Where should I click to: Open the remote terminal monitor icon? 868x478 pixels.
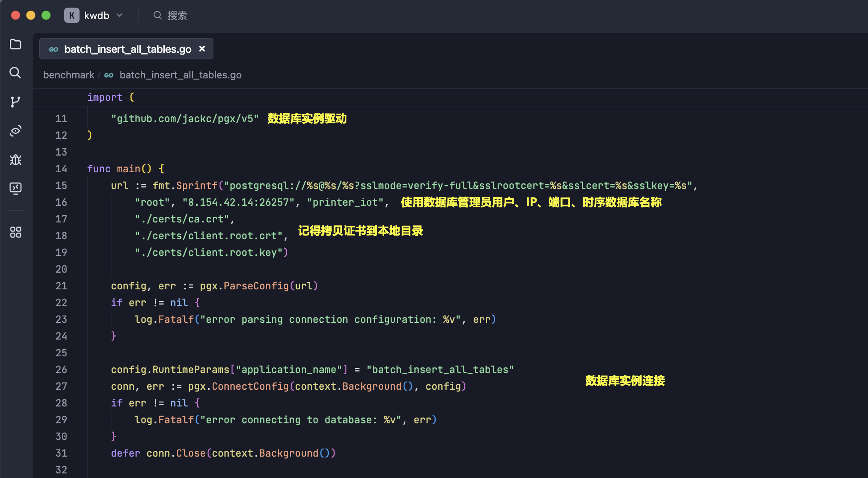click(16, 188)
